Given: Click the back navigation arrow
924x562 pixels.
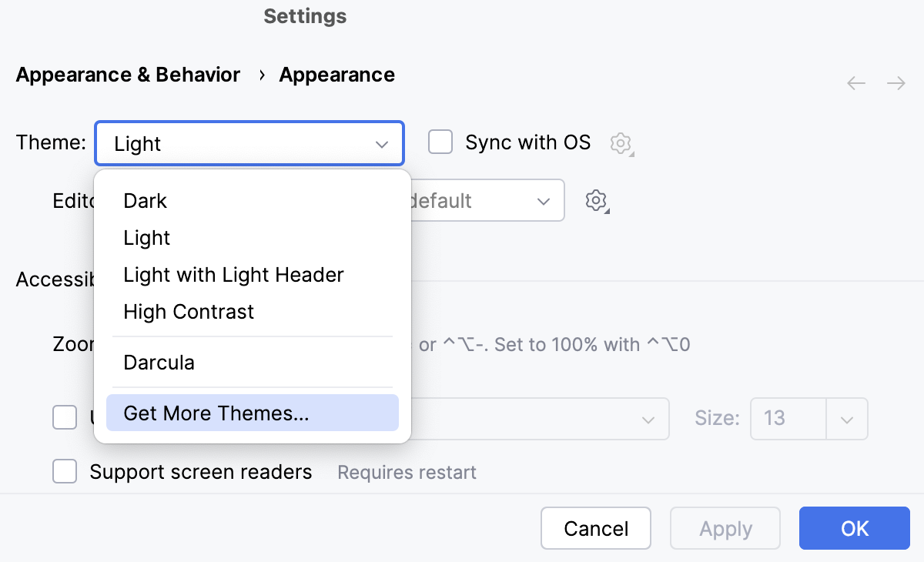Looking at the screenshot, I should coord(855,83).
